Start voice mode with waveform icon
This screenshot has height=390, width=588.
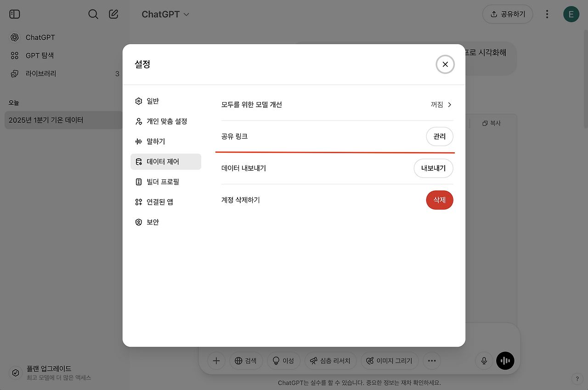pos(505,361)
